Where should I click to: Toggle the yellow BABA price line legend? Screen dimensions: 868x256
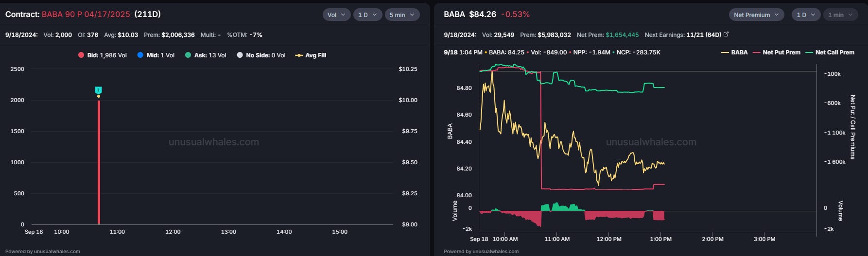click(x=734, y=52)
